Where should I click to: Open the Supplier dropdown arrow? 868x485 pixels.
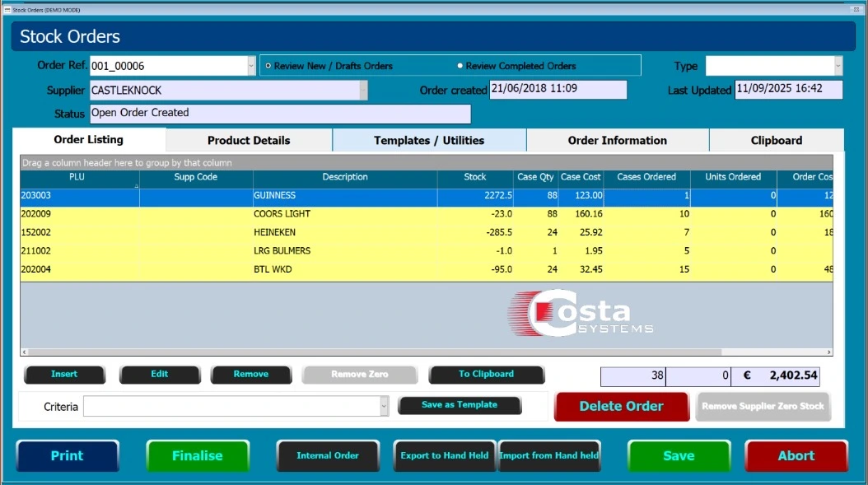pyautogui.click(x=363, y=90)
